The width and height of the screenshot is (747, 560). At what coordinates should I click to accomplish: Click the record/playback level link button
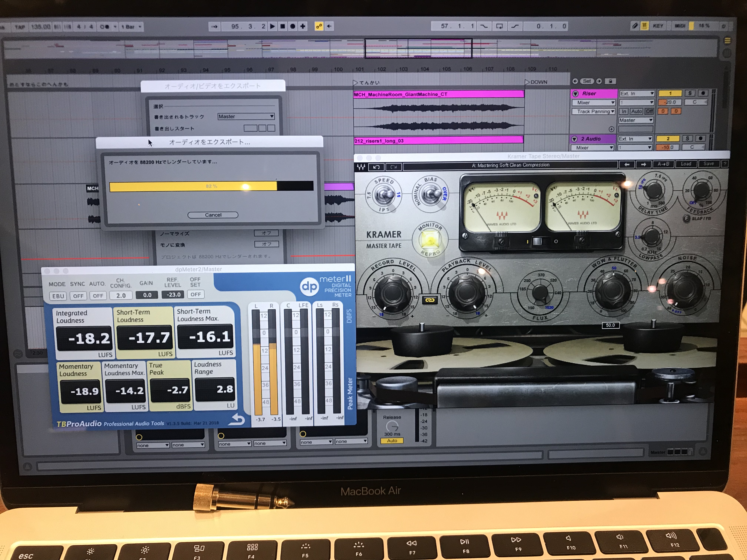[430, 300]
